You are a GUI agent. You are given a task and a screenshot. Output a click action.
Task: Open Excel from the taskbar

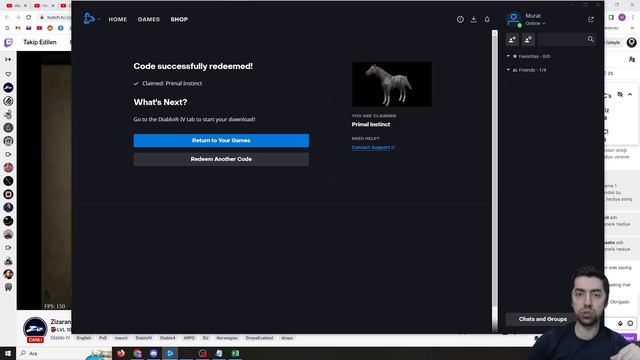(235, 353)
